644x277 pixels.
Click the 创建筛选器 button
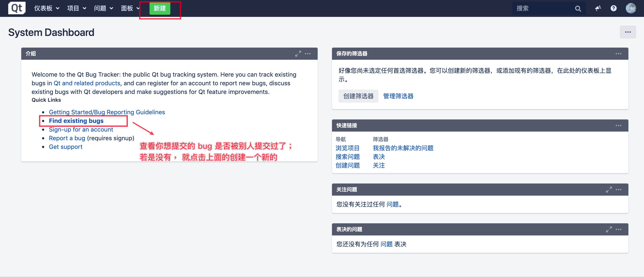click(x=358, y=96)
